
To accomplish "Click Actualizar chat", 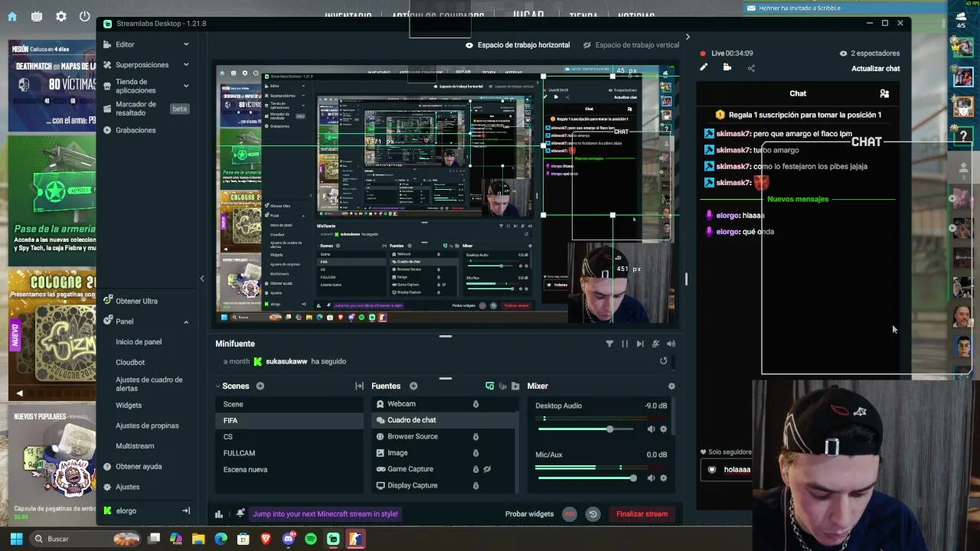I will pyautogui.click(x=876, y=68).
